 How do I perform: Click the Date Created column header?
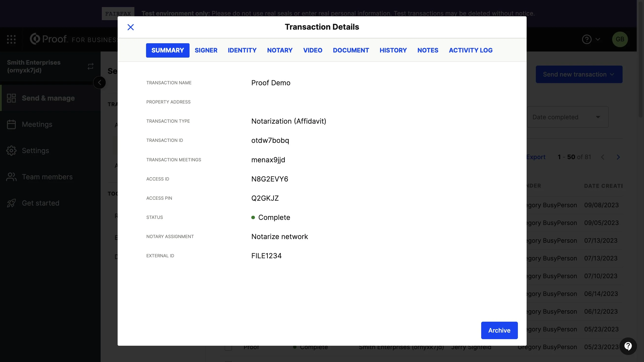coord(603,186)
